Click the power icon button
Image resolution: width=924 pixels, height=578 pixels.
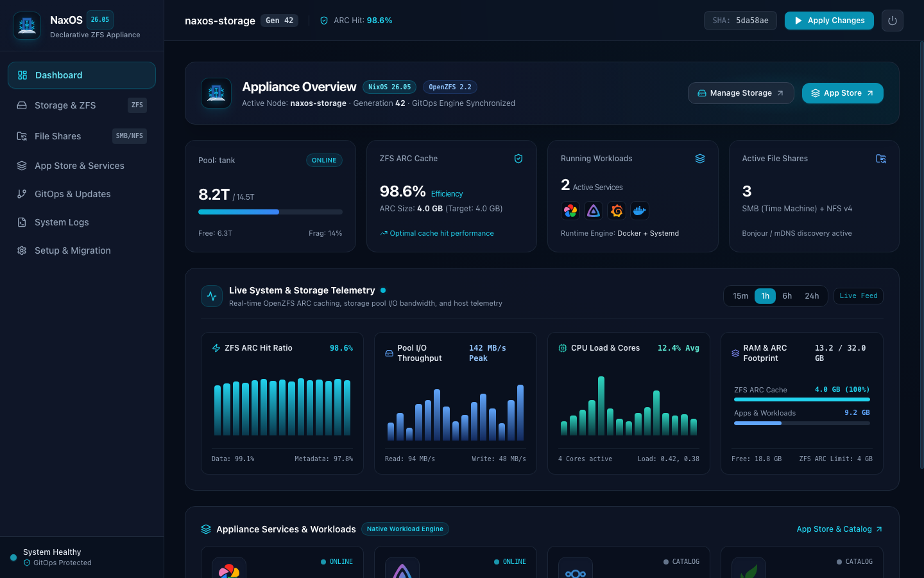893,21
